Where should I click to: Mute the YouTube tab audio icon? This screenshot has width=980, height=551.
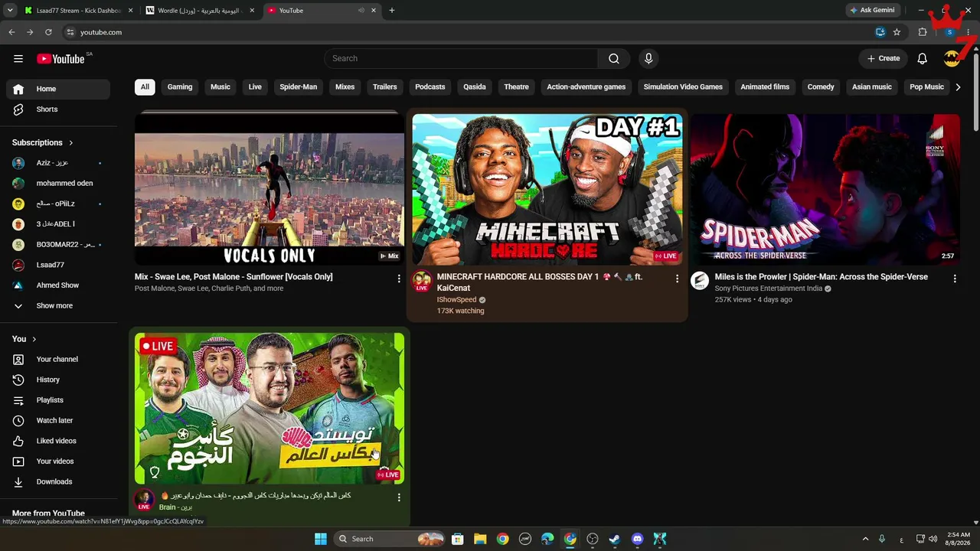click(x=361, y=11)
